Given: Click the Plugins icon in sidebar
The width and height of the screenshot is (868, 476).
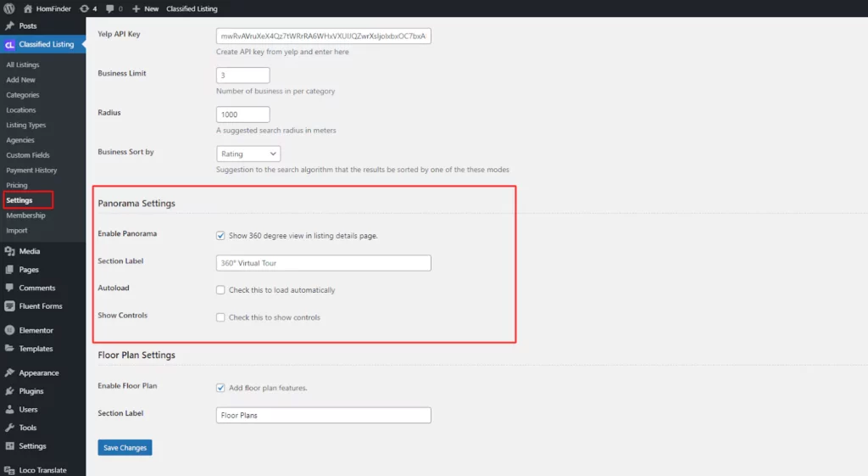Looking at the screenshot, I should click(9, 391).
